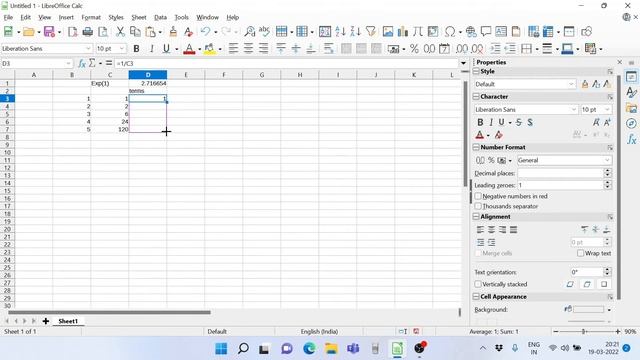Click the Clone Formatting paintbrush icon
Viewport: 640px width, 360px height.
pos(173,31)
